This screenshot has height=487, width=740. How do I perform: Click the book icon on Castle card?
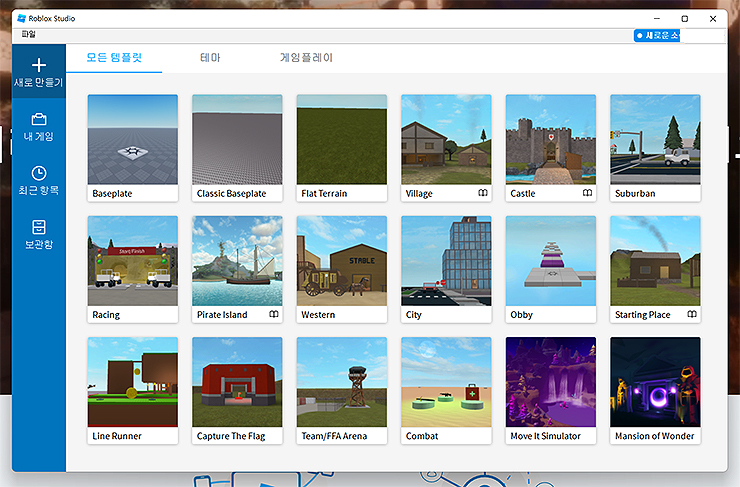point(587,193)
